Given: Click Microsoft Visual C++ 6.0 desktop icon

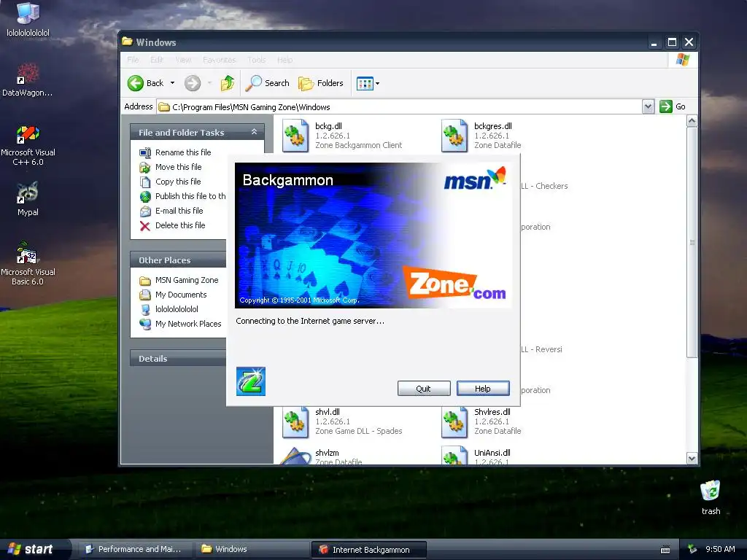Looking at the screenshot, I should (x=28, y=146).
